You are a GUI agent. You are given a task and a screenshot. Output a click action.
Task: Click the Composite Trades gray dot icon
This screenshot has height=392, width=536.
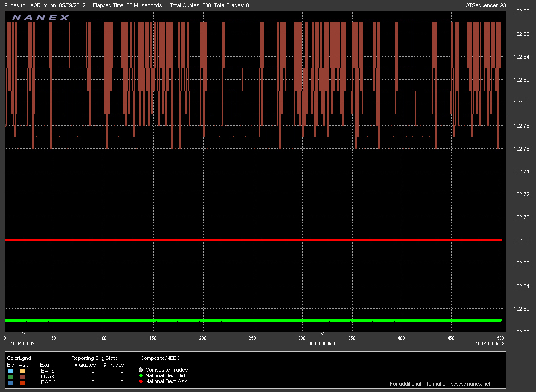[x=141, y=370]
